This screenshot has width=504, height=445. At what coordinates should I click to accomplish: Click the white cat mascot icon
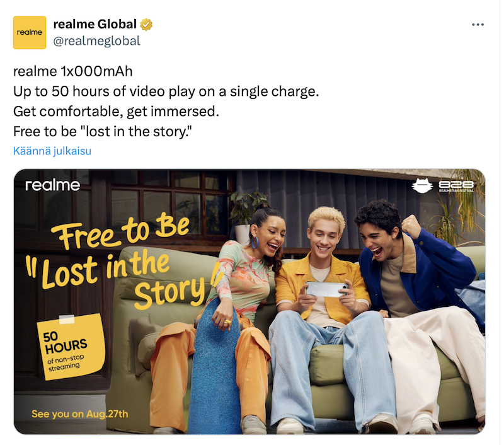422,185
